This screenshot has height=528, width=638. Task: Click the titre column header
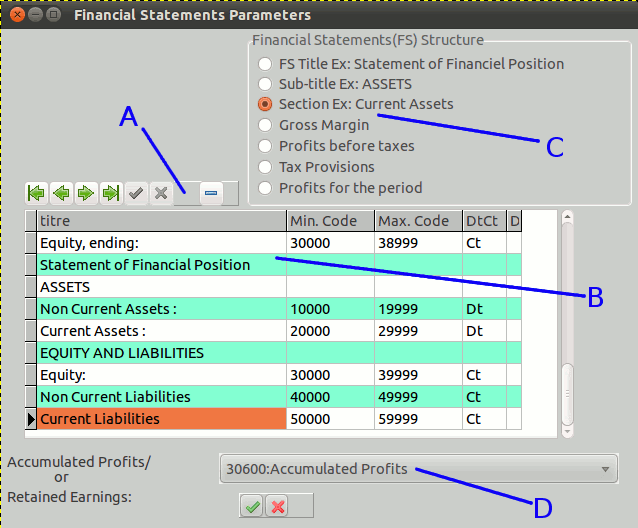coord(160,221)
